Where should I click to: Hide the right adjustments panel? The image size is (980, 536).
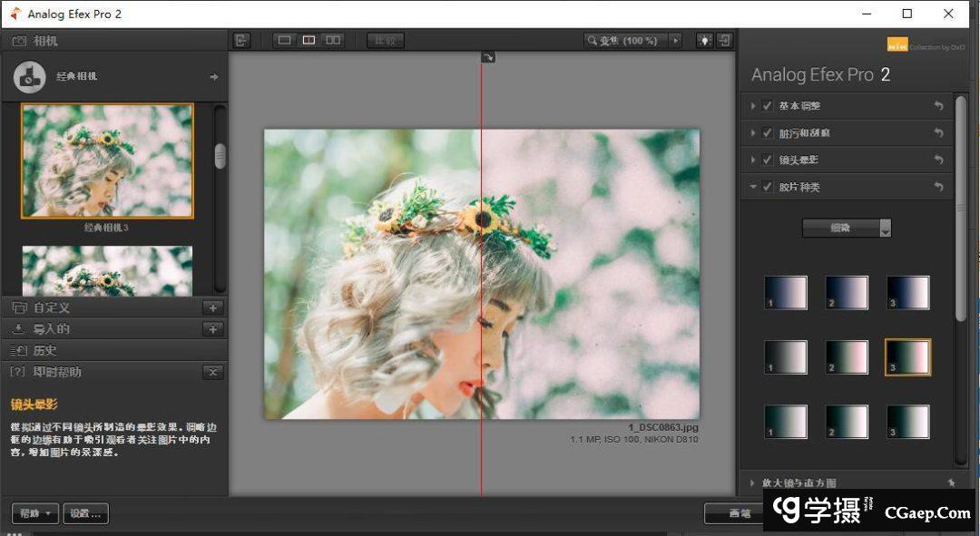725,41
